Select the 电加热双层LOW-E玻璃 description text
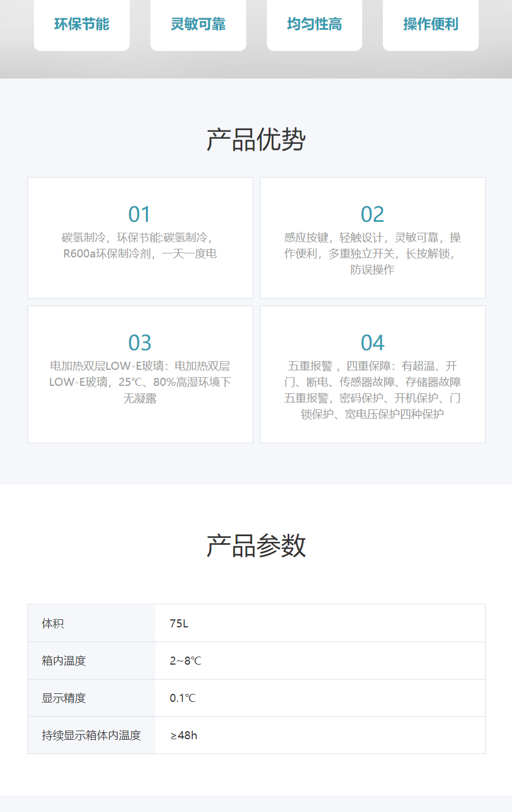512x812 pixels. tap(140, 382)
